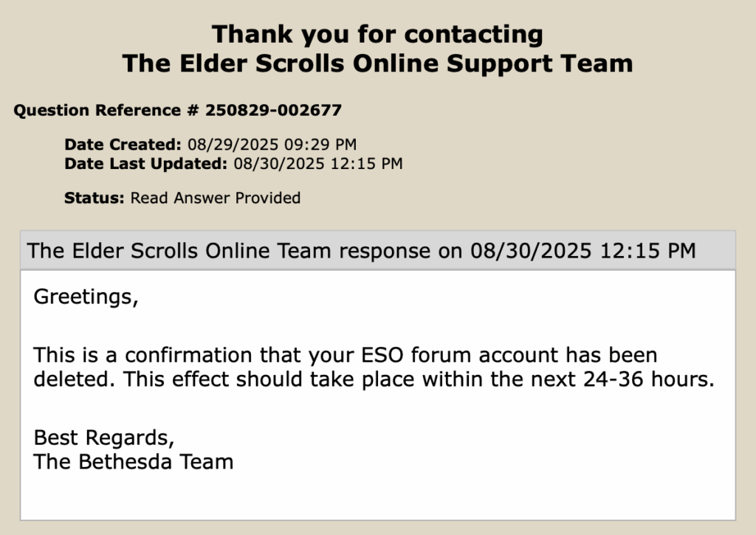Click "The Bethesda Team" signature
756x535 pixels.
tap(134, 462)
